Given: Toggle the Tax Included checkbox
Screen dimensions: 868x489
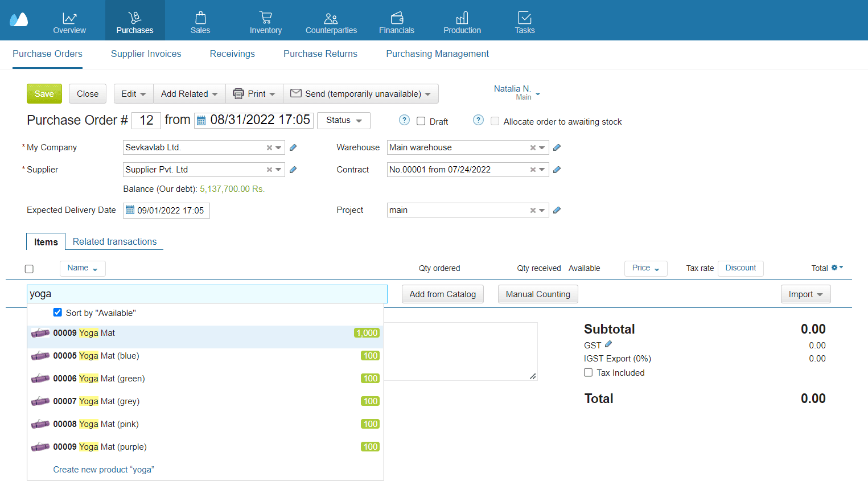Looking at the screenshot, I should (x=588, y=372).
